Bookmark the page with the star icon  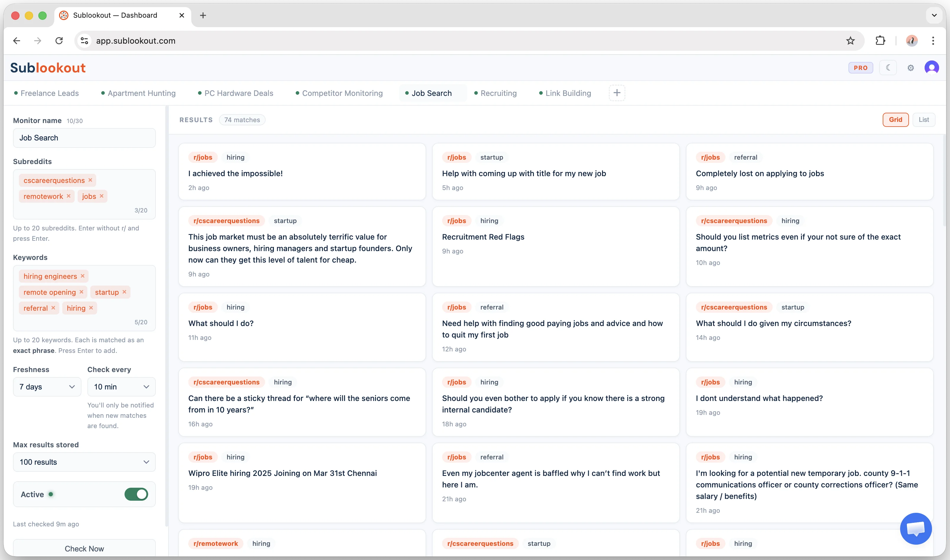pyautogui.click(x=850, y=41)
